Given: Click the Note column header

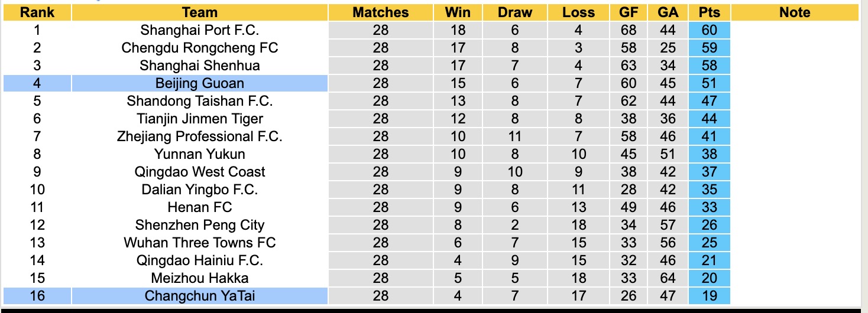Looking at the screenshot, I should coord(794,12).
